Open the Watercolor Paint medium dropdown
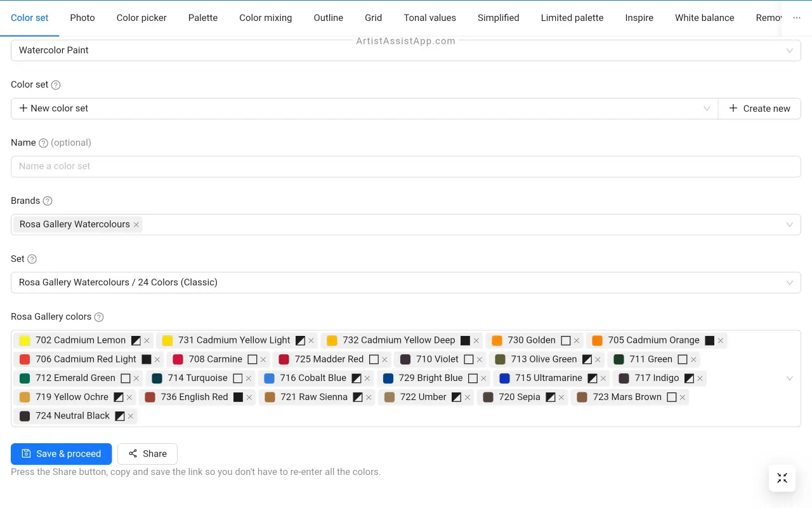The image size is (812, 508). [x=406, y=50]
